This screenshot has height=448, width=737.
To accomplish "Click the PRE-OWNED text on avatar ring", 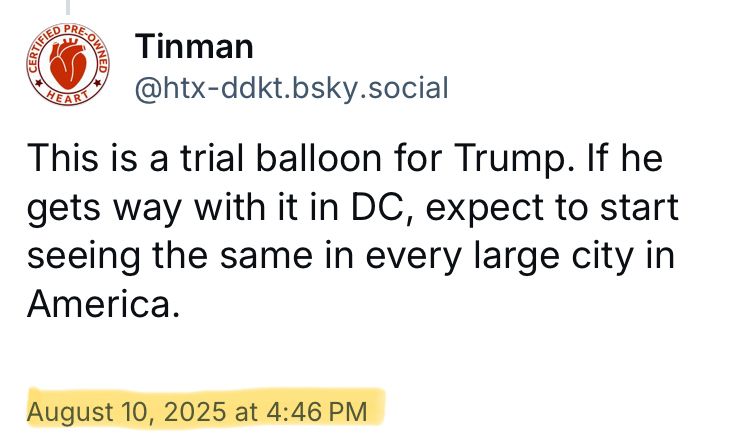I will tap(88, 46).
